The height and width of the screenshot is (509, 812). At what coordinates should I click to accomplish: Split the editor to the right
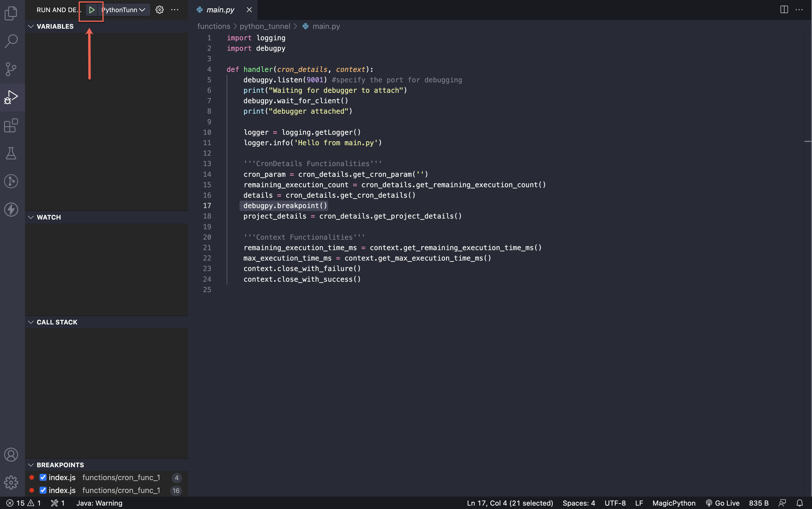(x=784, y=10)
